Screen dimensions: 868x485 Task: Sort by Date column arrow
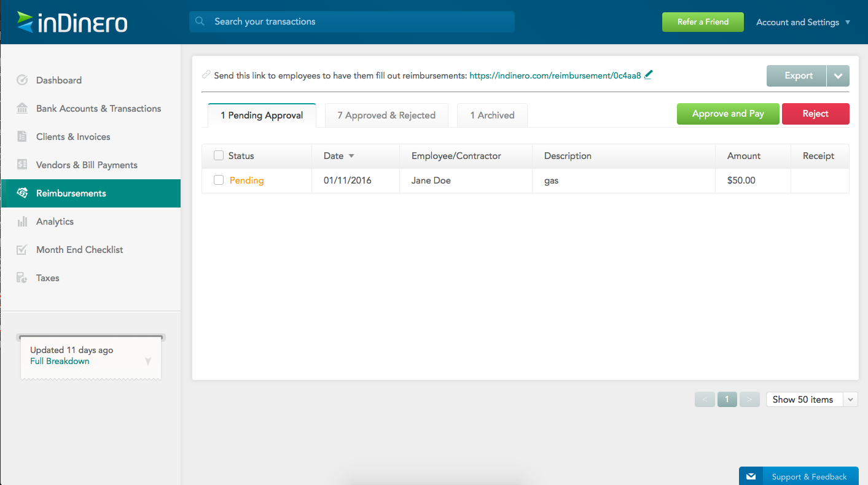pos(351,156)
